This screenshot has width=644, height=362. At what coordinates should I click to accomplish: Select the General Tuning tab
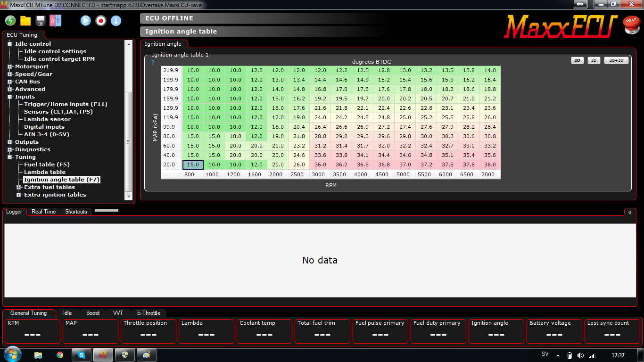(x=29, y=313)
